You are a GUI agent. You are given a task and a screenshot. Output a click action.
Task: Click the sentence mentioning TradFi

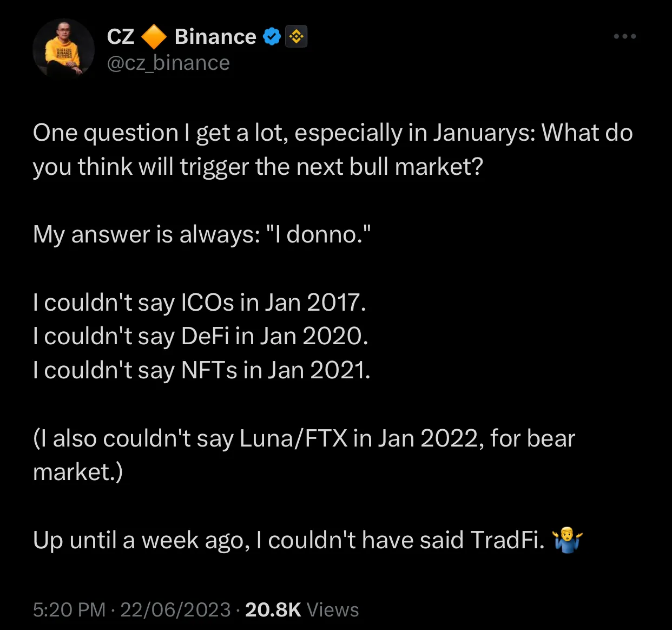308,540
